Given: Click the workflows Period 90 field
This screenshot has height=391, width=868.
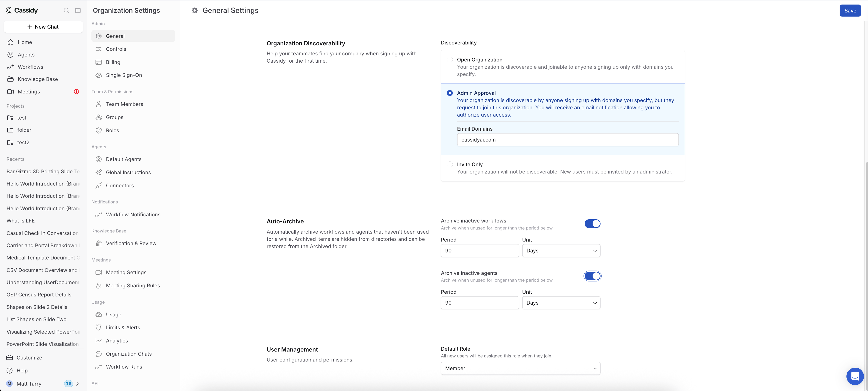Looking at the screenshot, I should [x=480, y=251].
